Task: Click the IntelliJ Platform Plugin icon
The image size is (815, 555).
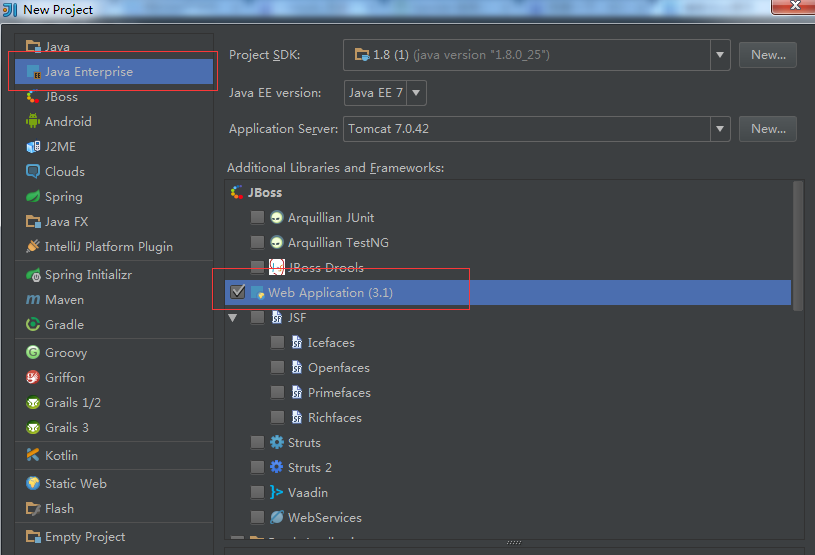Action: pos(33,246)
